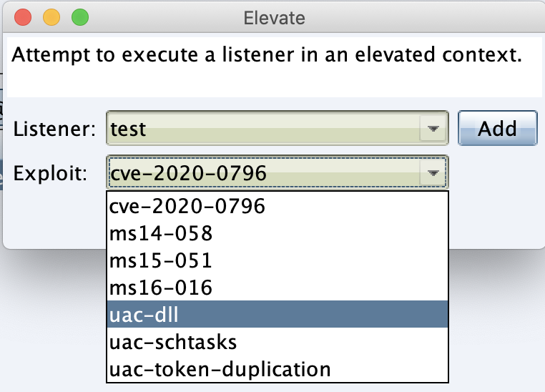The image size is (545, 392).
Task: Click the Exploit field showing cve-2020-0796
Action: (x=265, y=172)
